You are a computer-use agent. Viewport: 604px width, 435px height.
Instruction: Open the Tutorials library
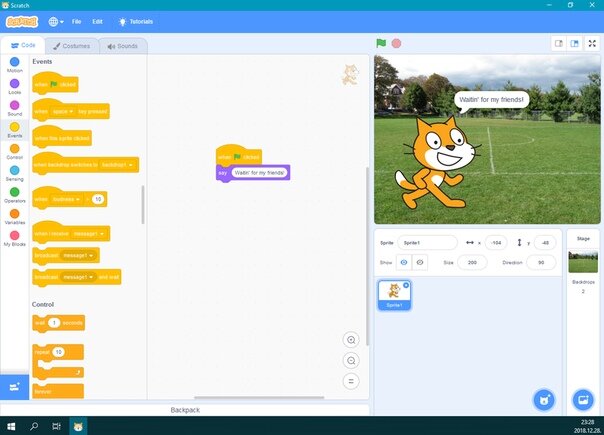tap(136, 22)
